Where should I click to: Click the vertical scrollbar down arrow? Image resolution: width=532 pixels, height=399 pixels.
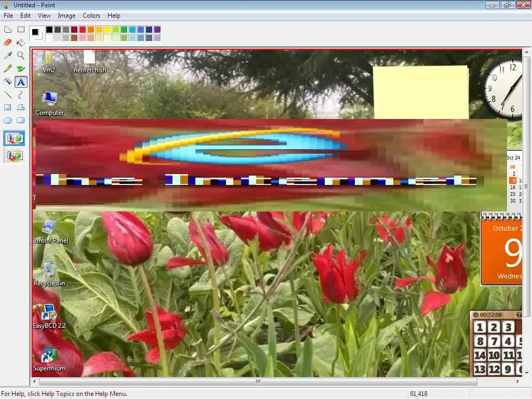(527, 372)
